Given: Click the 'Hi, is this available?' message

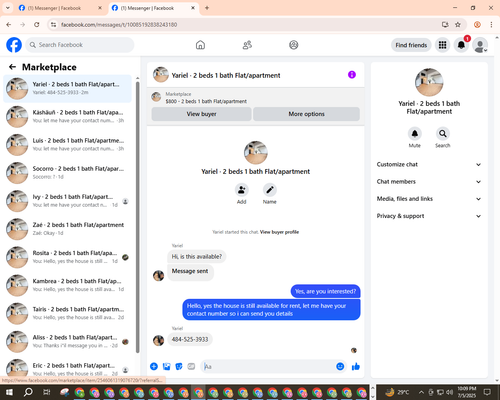Looking at the screenshot, I should 197,257.
